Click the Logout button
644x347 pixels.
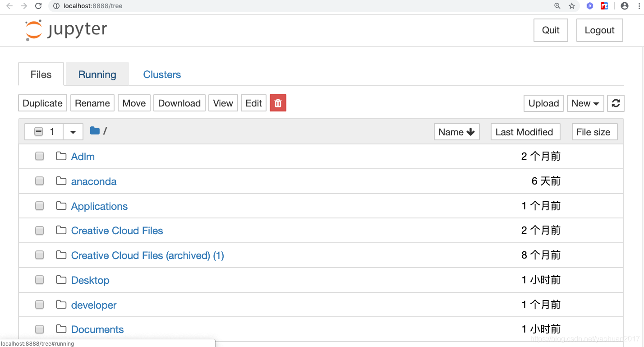point(599,30)
